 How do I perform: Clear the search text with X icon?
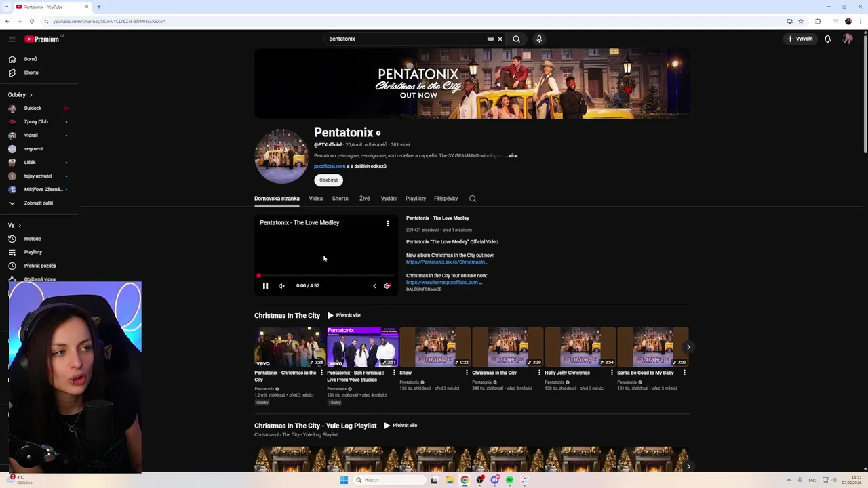click(x=500, y=39)
